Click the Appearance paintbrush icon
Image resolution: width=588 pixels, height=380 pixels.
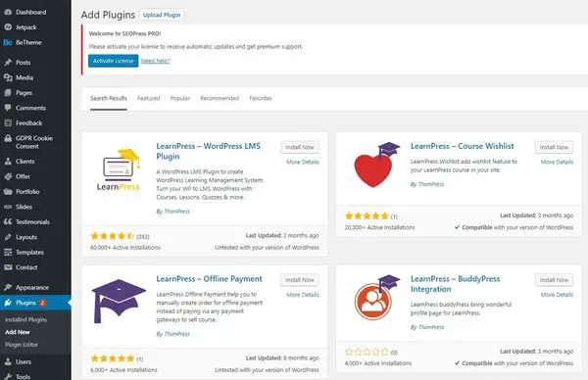click(8, 287)
